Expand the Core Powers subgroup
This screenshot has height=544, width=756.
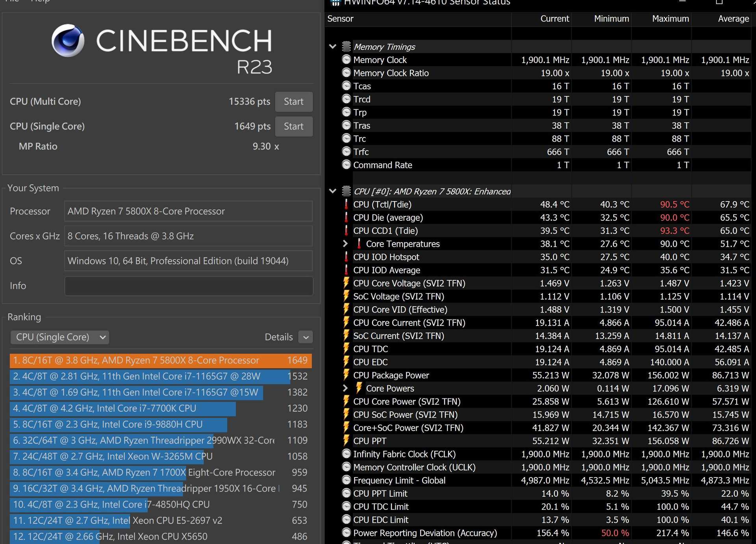[345, 388]
